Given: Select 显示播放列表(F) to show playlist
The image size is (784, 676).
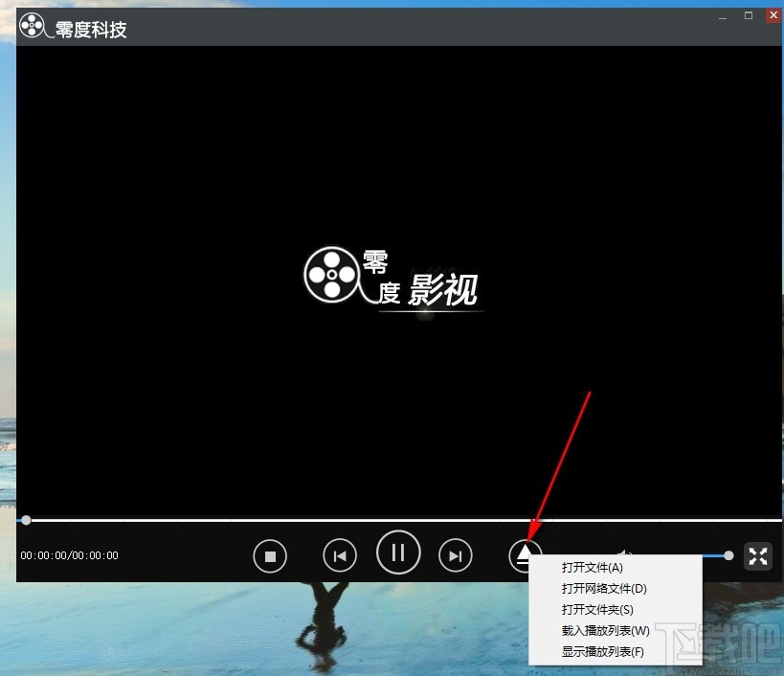Looking at the screenshot, I should click(x=605, y=651).
